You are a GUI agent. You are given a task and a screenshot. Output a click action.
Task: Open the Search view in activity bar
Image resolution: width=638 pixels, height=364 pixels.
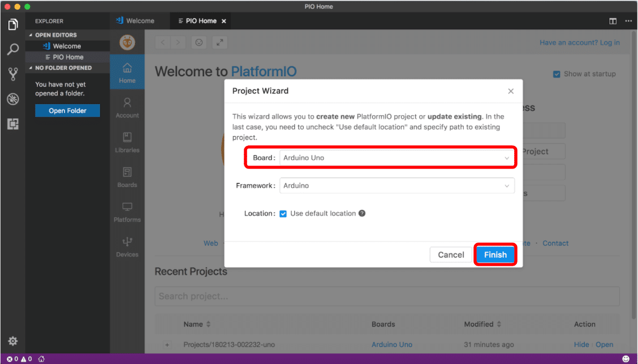[x=12, y=49]
